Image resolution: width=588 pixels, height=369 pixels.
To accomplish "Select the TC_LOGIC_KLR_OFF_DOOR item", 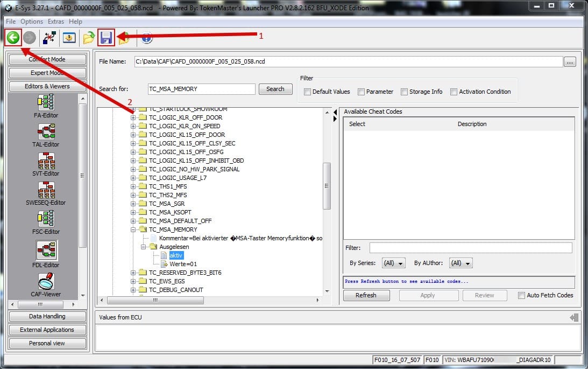I will tap(186, 117).
